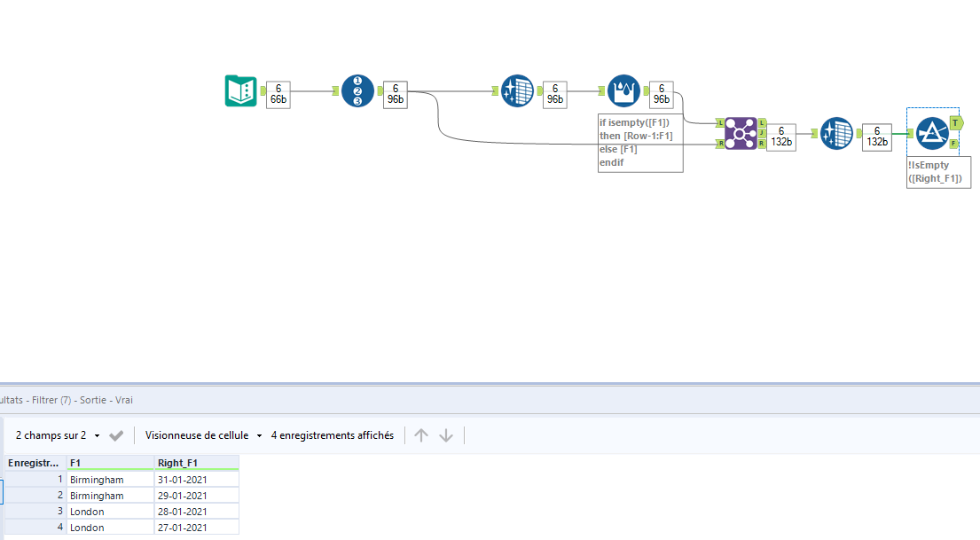
Task: Select the Input Data tool
Action: point(239,90)
